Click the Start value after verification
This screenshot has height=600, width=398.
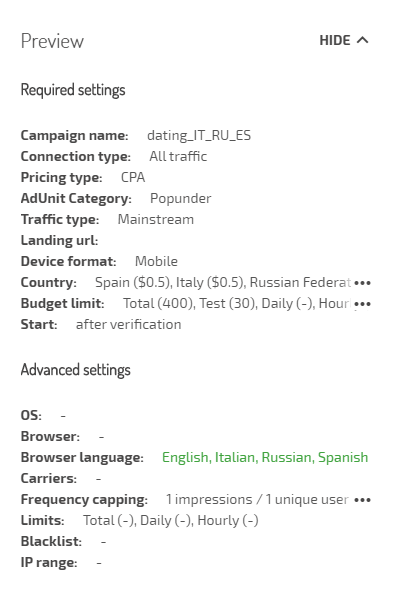(128, 324)
